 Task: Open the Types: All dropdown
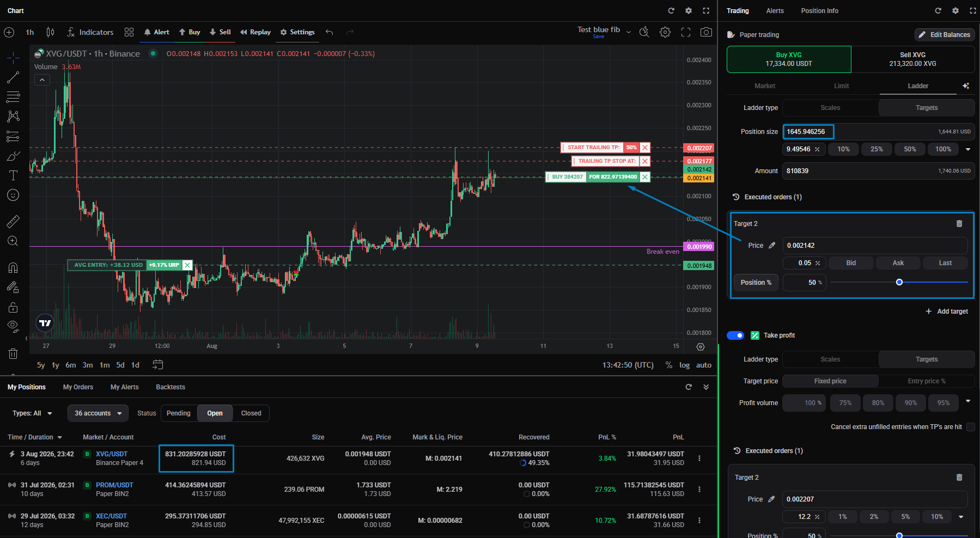pyautogui.click(x=33, y=413)
